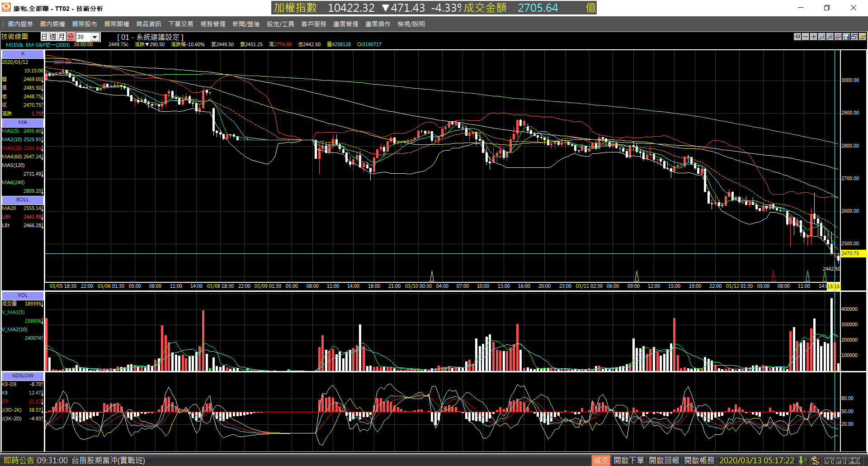Open the 國內期權 menu
The width and height of the screenshot is (868, 466).
click(x=52, y=24)
